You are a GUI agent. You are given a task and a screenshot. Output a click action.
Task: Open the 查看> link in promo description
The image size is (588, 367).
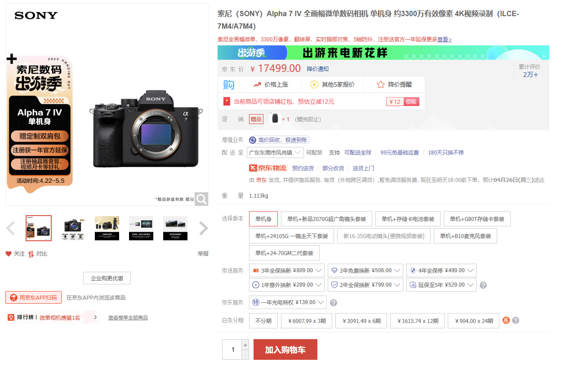point(445,40)
